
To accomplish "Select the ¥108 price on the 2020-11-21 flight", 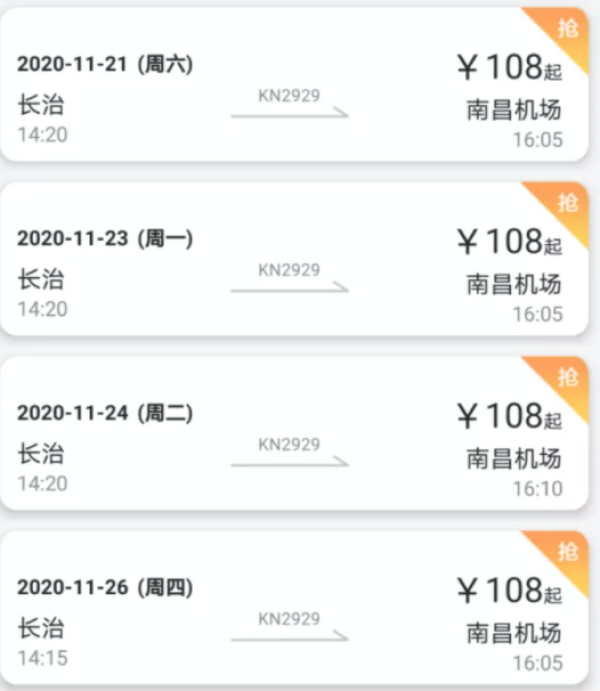I will coord(509,68).
